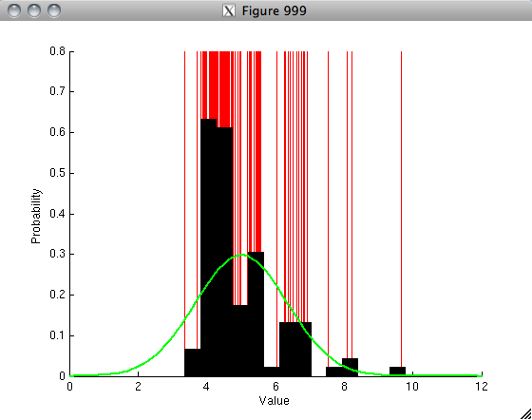Click the 12 x-axis tick label
The height and width of the screenshot is (420, 532).
tap(482, 387)
